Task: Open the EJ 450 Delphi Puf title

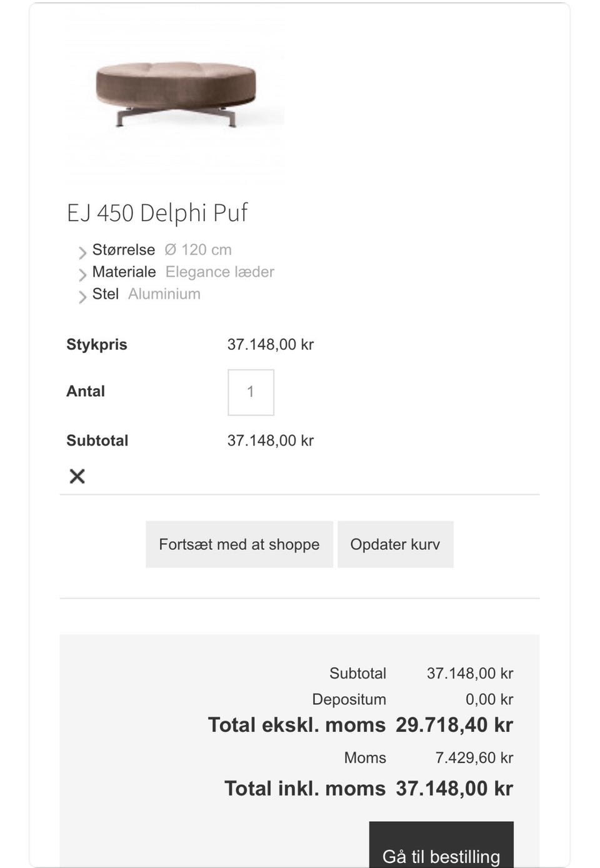Action: click(157, 213)
